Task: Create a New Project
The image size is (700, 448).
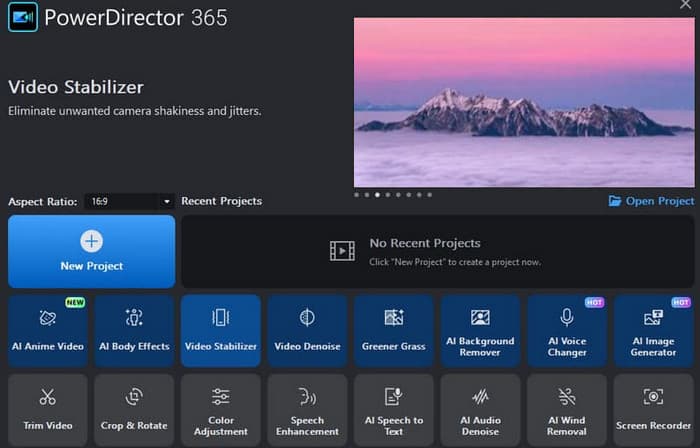Action: click(92, 252)
